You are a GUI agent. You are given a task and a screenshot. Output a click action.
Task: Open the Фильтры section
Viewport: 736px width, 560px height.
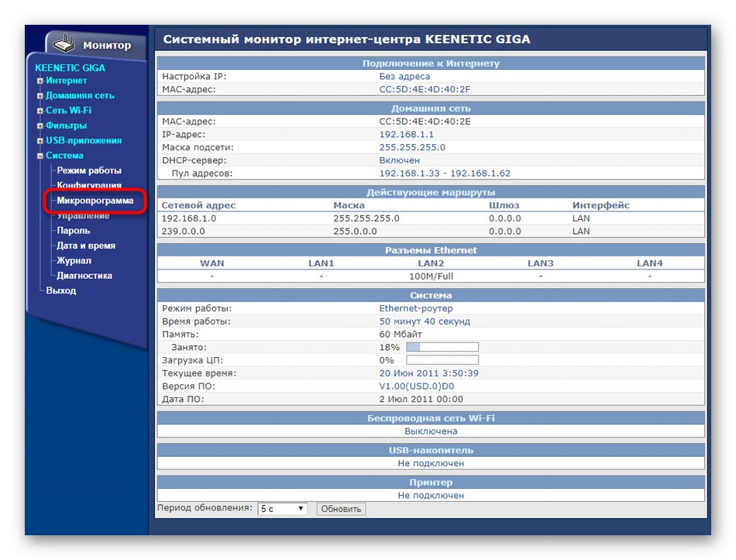pos(66,125)
